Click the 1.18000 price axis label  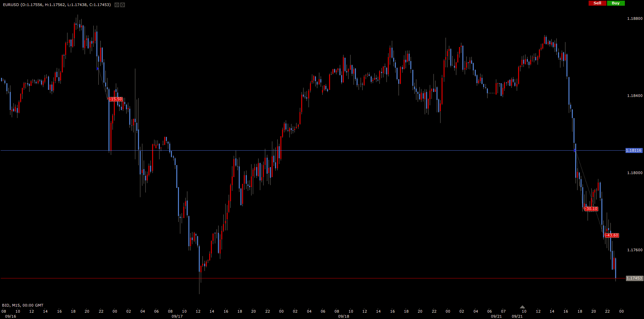pos(635,173)
